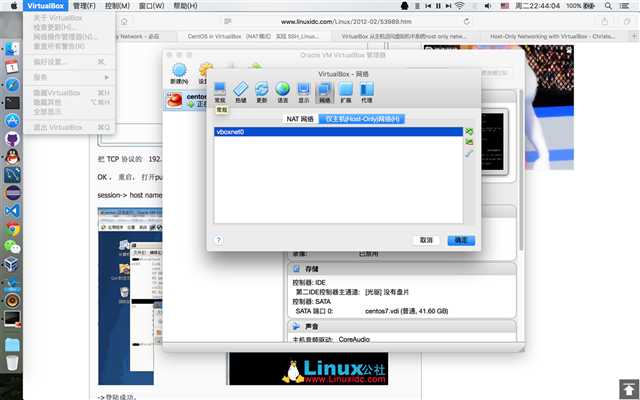The image size is (640, 400).
Task: Click 新建 New in VirtualBox Manager toolbar
Action: [179, 74]
